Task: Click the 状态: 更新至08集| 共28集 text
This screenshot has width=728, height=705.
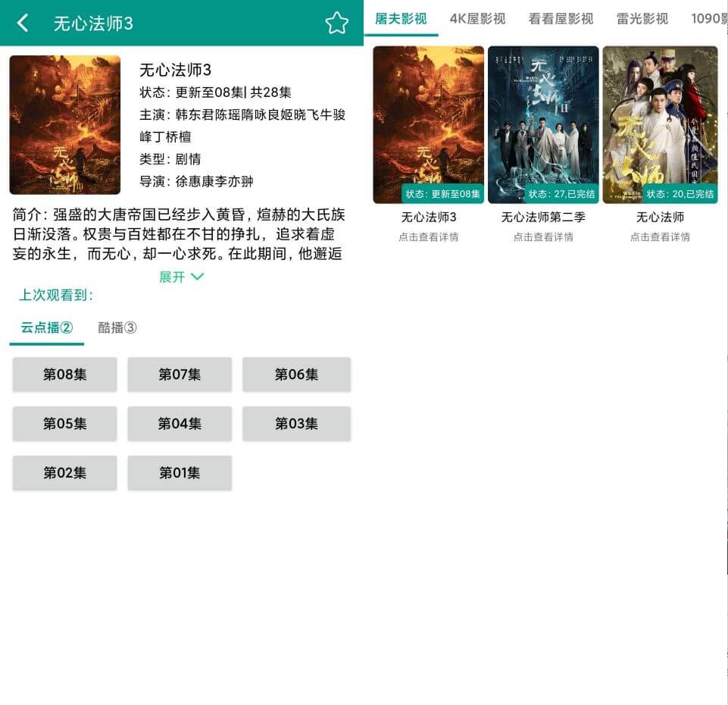Action: point(215,92)
